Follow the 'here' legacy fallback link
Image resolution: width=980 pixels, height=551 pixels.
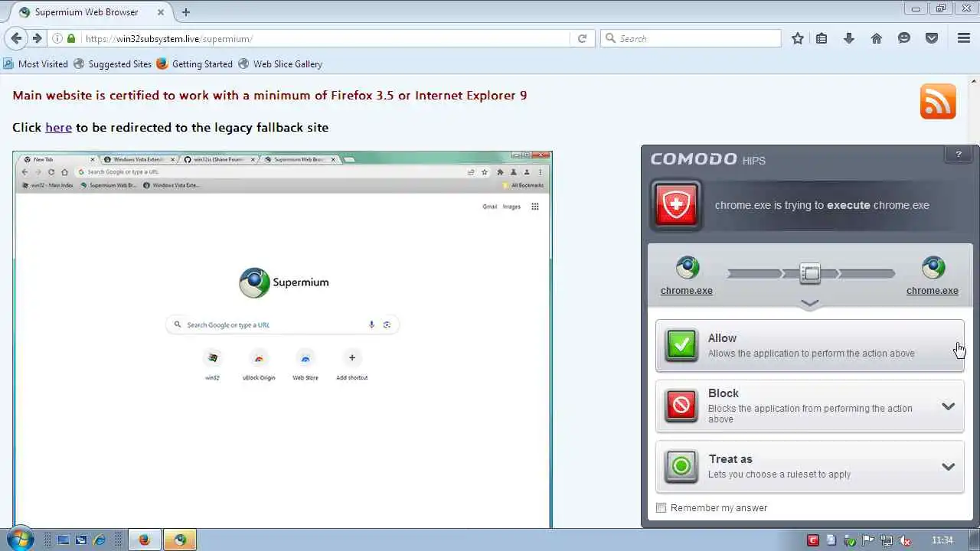[x=58, y=128]
